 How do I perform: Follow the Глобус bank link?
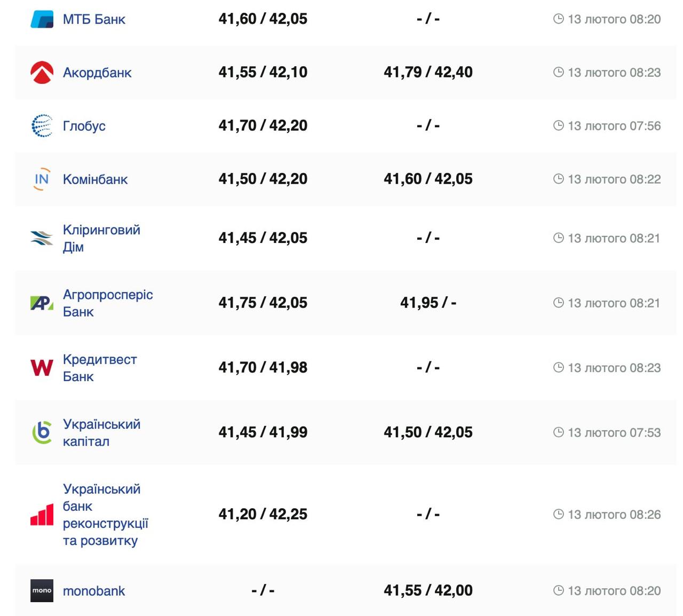point(84,126)
